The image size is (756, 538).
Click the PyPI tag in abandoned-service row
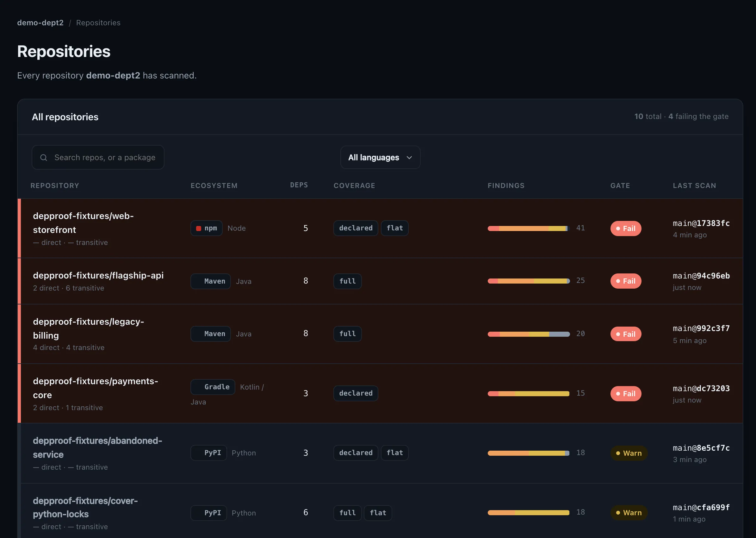[209, 453]
